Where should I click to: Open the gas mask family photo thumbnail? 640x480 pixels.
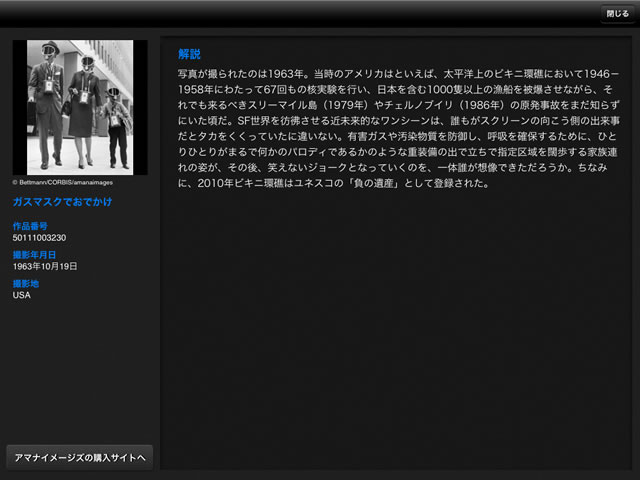pyautogui.click(x=80, y=107)
